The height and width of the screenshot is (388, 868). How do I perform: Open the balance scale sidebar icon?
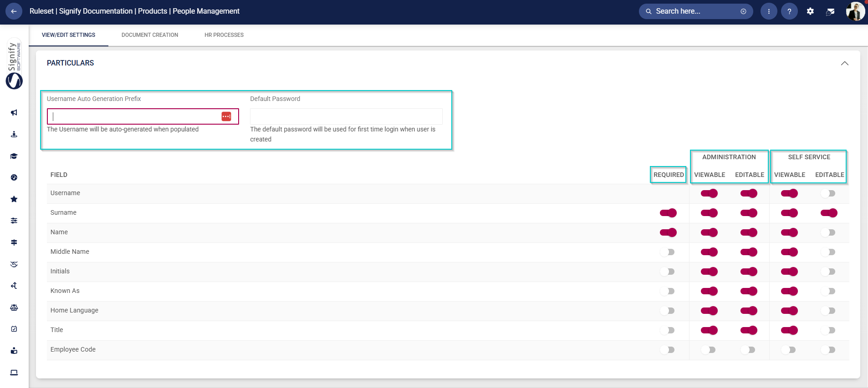click(x=14, y=307)
